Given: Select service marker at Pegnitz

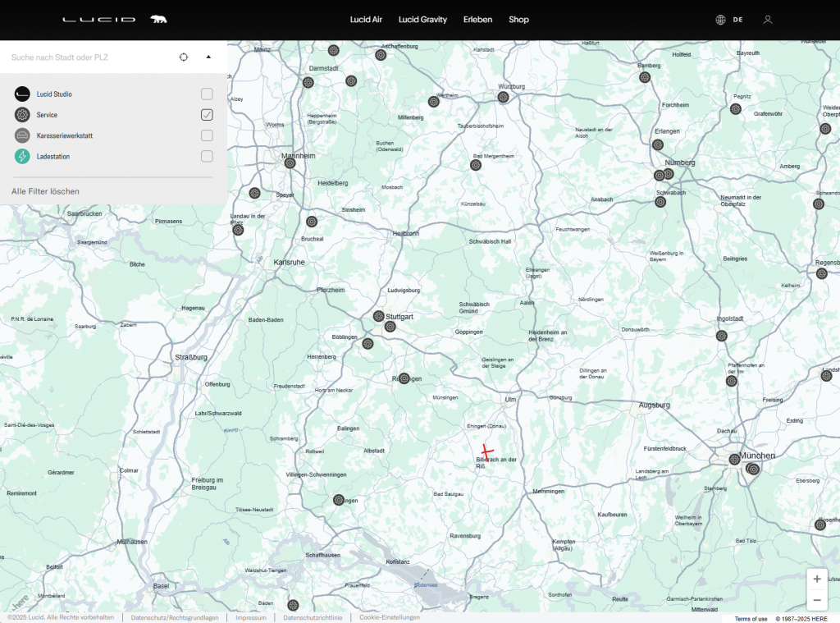Looking at the screenshot, I should point(736,109).
